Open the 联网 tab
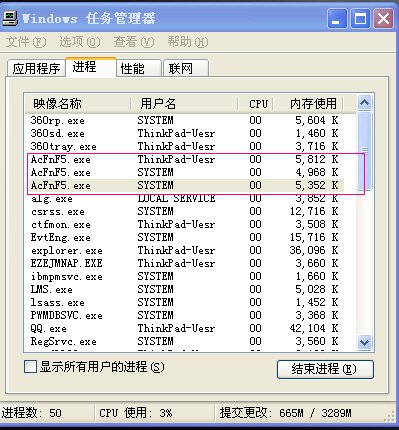This screenshot has width=399, height=430. 186,69
